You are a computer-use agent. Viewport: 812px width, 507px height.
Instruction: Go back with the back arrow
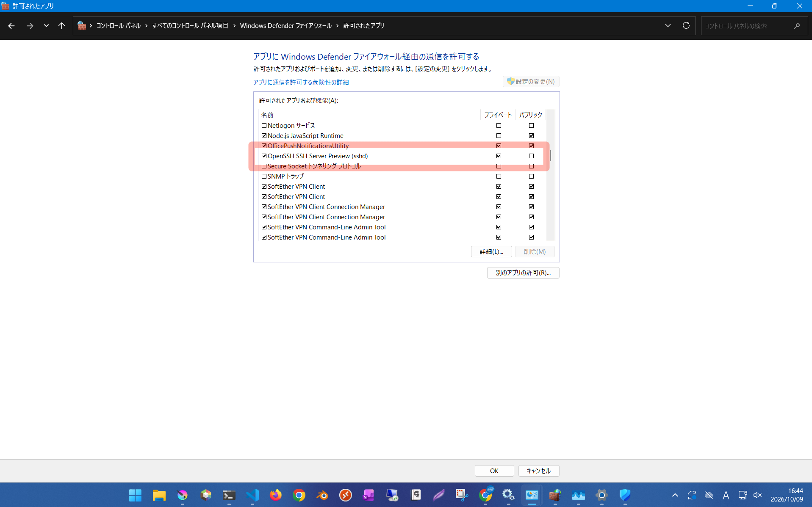11,26
